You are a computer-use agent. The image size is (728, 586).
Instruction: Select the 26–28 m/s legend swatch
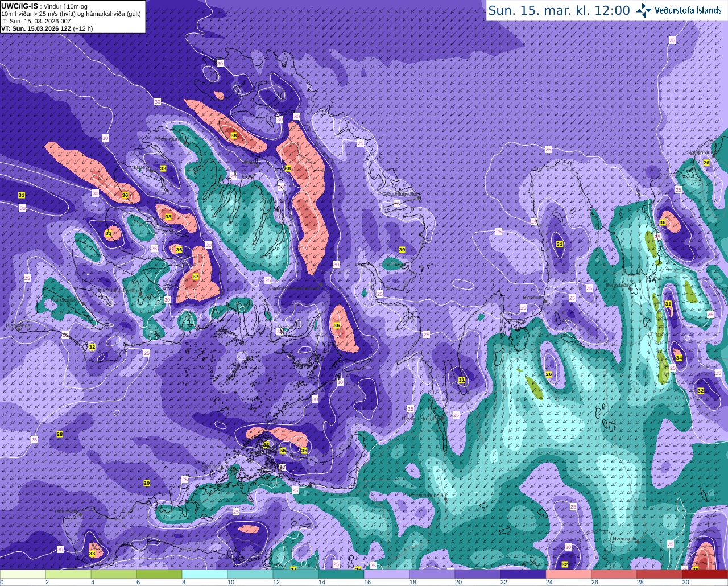(614, 574)
